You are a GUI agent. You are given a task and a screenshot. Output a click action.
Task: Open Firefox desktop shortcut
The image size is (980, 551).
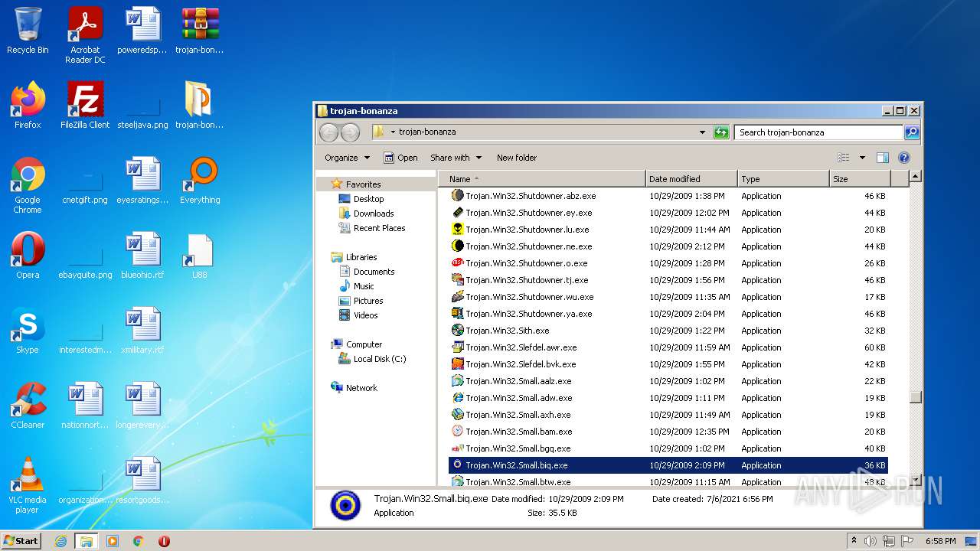[28, 106]
